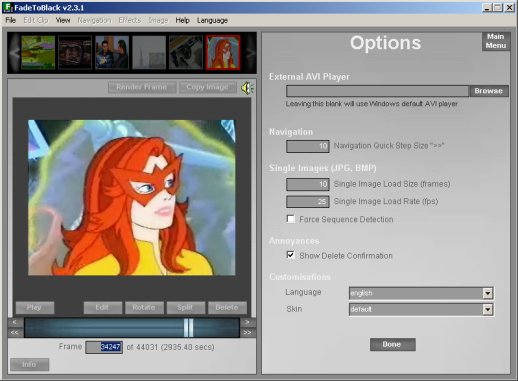The image size is (518, 381).
Task: Click the timeline position marker
Action: (188, 328)
